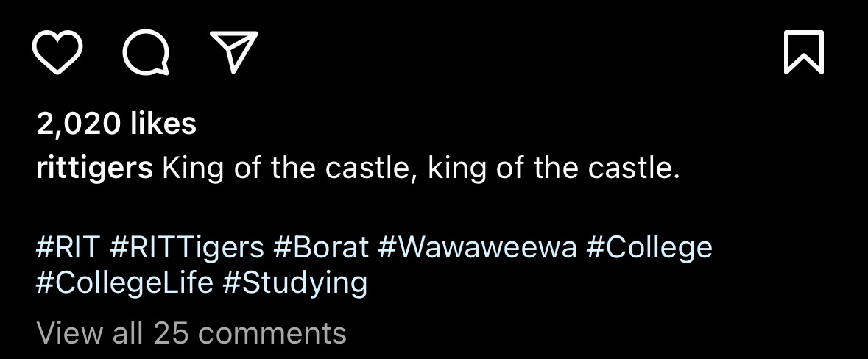Click the number 2,020 in likes count

[78, 124]
